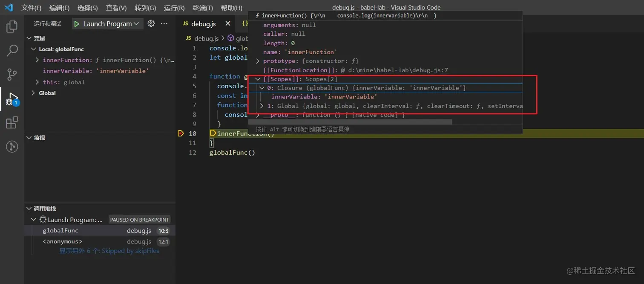Collapse the 监视 (Watch) section

(x=29, y=138)
